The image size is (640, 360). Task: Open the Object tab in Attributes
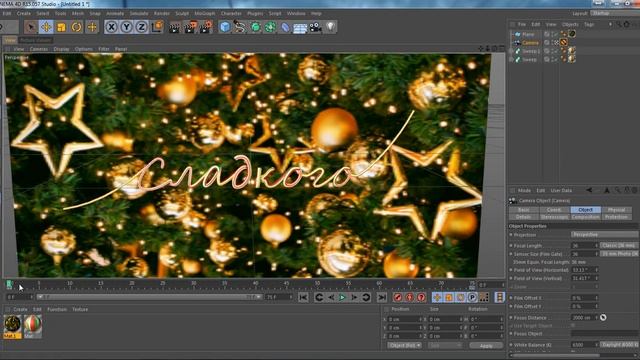click(x=585, y=210)
